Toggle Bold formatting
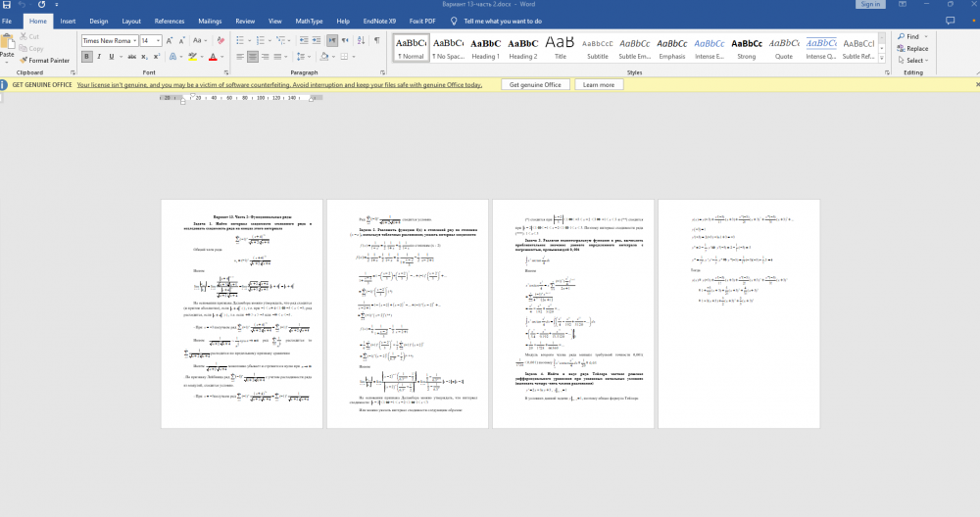The height and width of the screenshot is (517, 980). click(86, 57)
